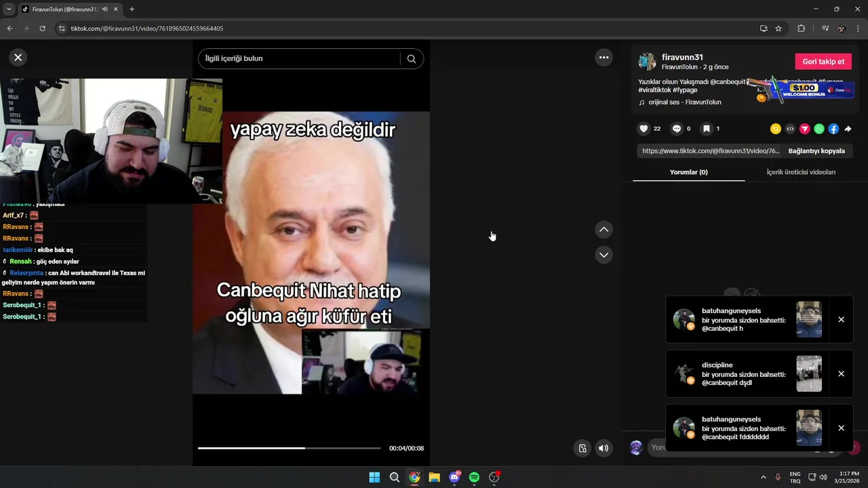
Task: Click the floating player icon beside volume
Action: (x=582, y=448)
